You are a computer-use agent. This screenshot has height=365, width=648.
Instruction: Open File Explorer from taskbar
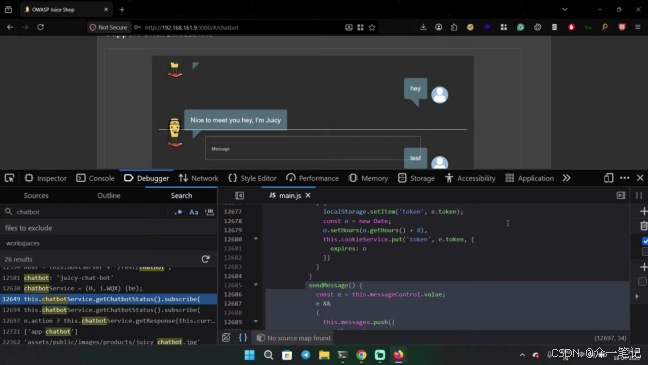tap(324, 355)
